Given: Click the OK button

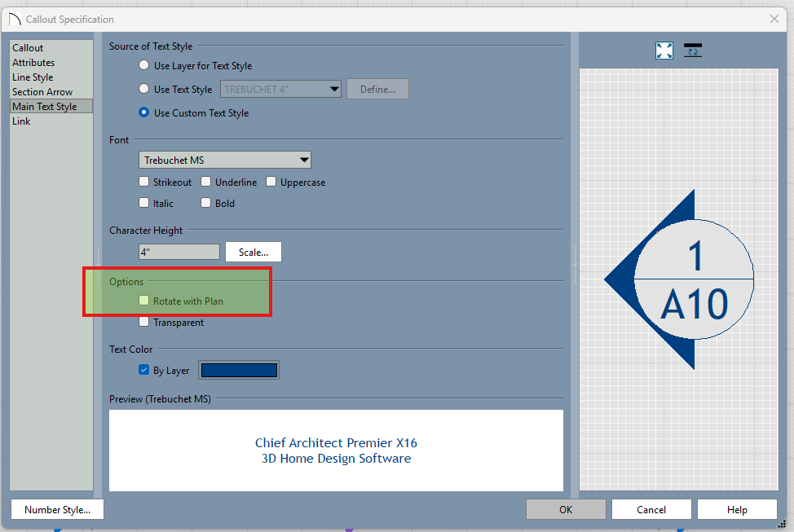Looking at the screenshot, I should pyautogui.click(x=566, y=510).
